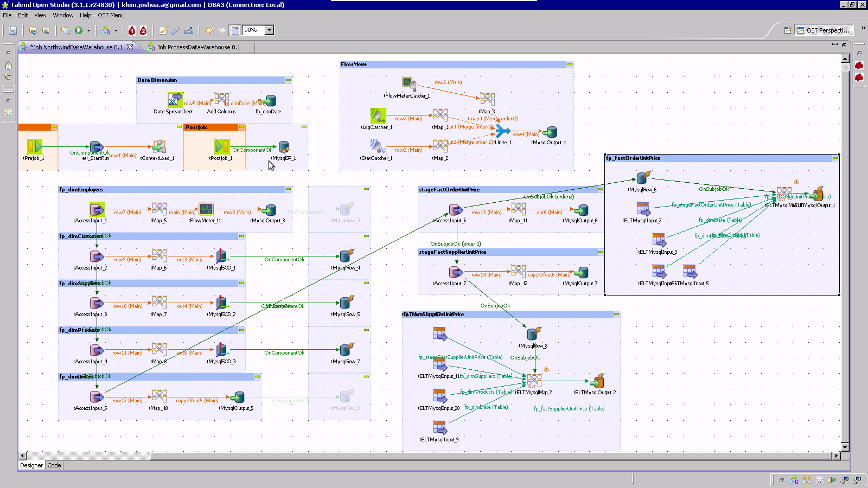The image size is (868, 488).
Task: Collapse the Postjob subjob
Action: (241, 127)
